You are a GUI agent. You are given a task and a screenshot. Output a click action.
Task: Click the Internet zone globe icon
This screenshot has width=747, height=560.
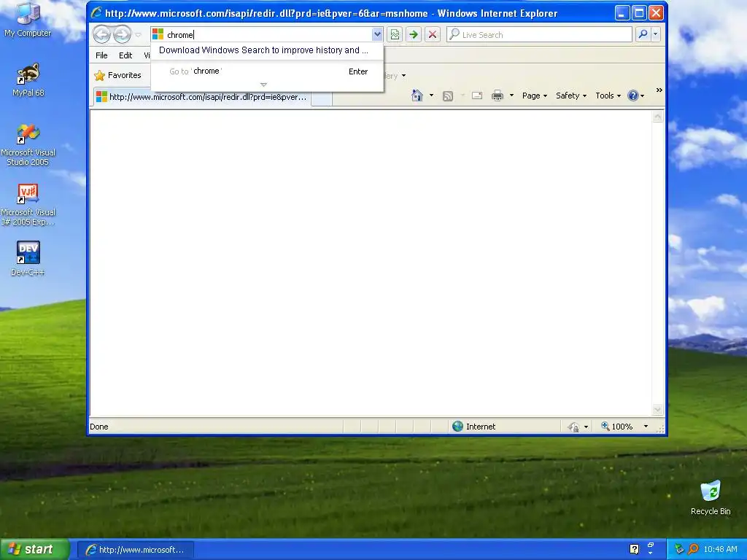(457, 426)
